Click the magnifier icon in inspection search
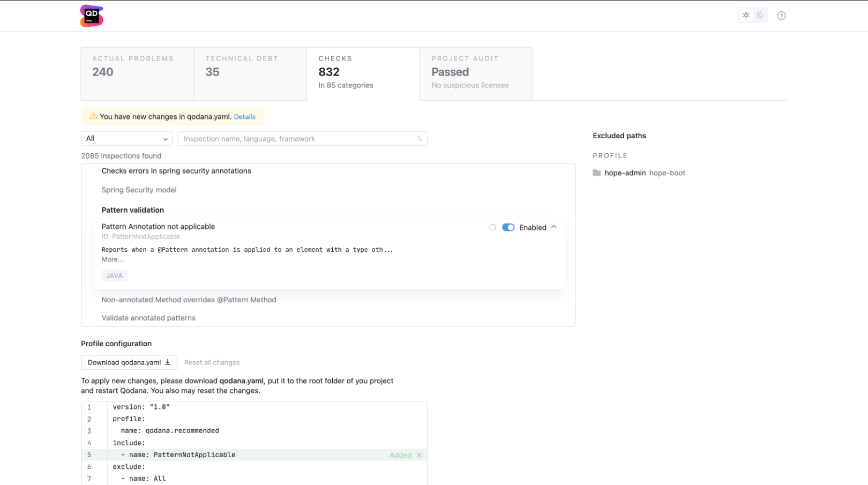868x485 pixels. coord(420,138)
